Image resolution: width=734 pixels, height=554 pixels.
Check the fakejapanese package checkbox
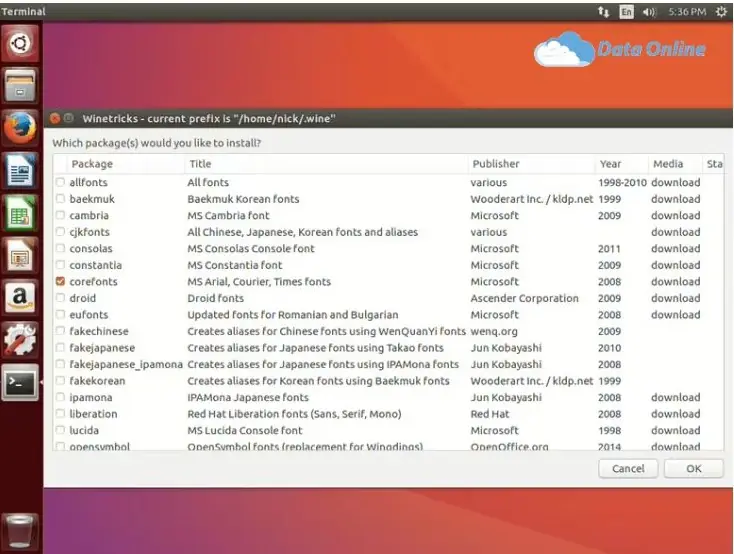click(60, 347)
